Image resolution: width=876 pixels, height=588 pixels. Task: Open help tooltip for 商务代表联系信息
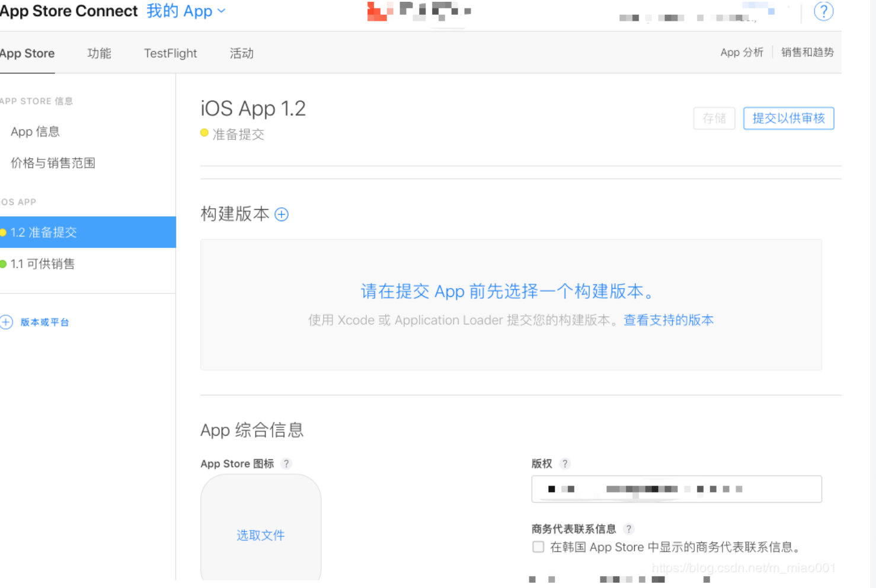629,529
